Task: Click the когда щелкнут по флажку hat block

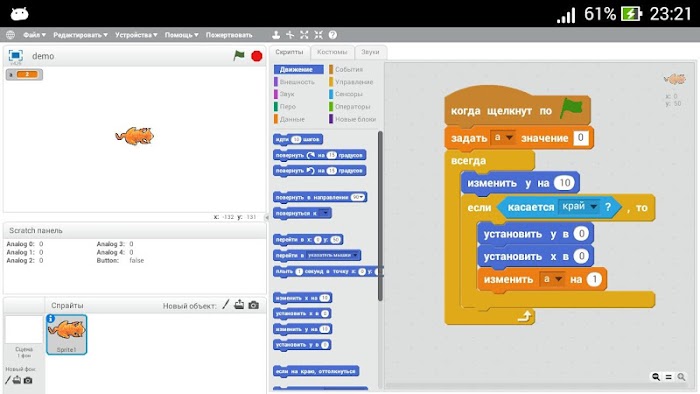Action: coord(517,107)
